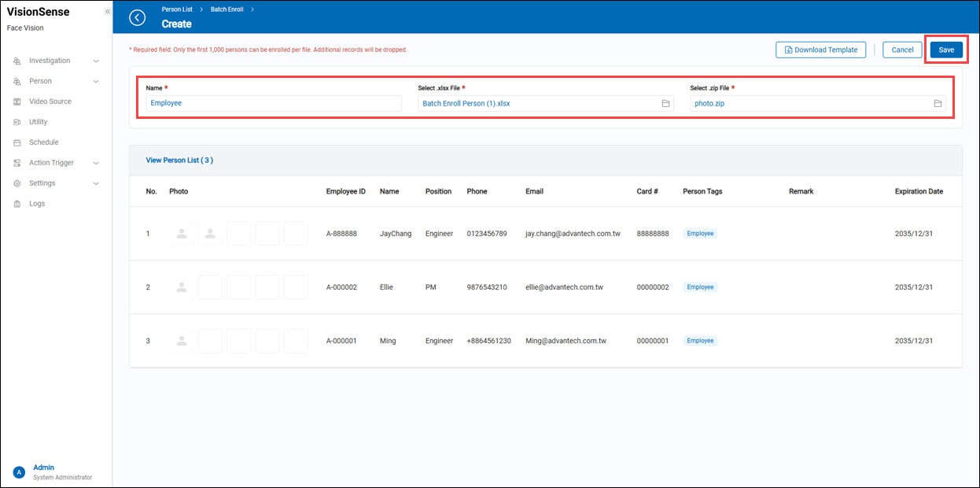The image size is (980, 488).
Task: Collapse the VisionSense sidebar
Action: coord(107,10)
